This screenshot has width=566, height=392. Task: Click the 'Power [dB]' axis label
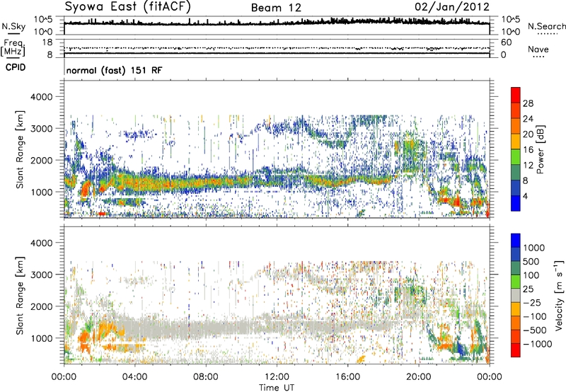[x=541, y=149]
